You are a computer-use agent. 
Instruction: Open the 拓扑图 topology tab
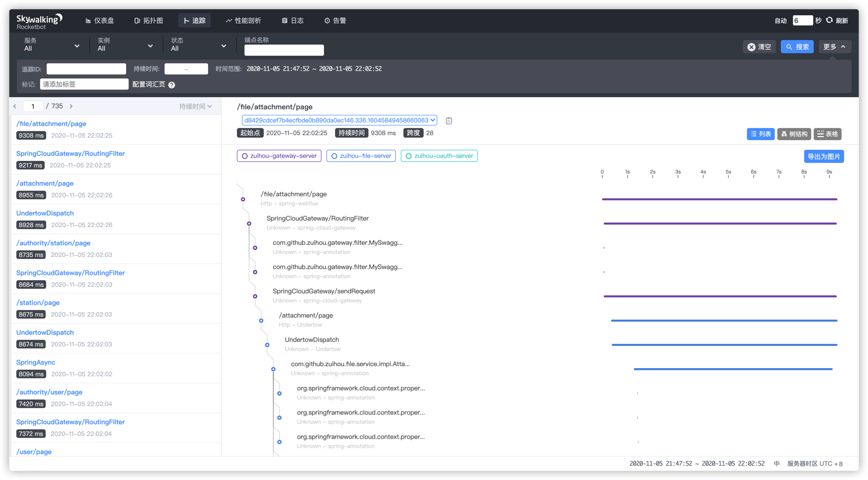click(149, 21)
